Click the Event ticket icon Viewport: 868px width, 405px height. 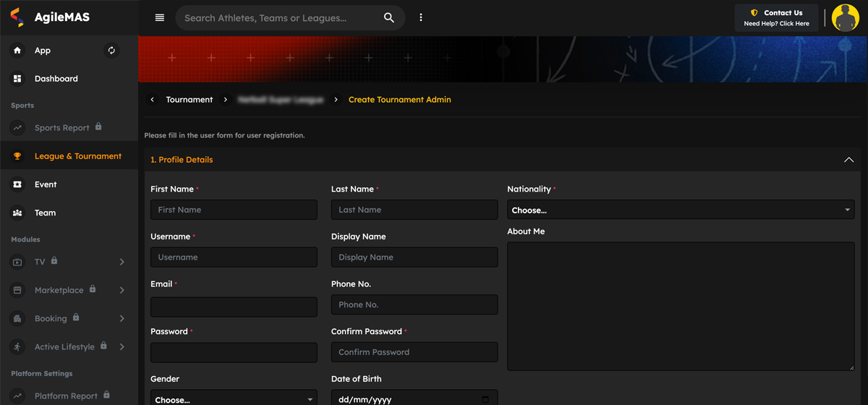17,184
